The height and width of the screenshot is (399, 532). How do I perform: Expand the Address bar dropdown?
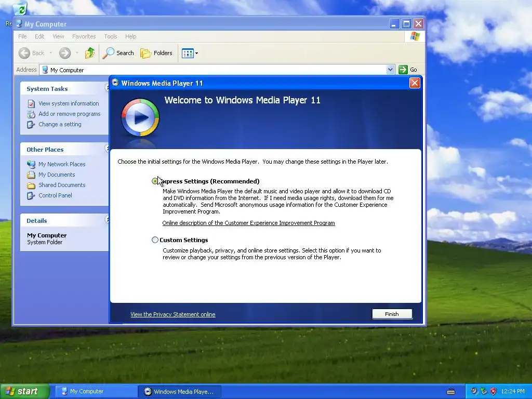(x=390, y=70)
